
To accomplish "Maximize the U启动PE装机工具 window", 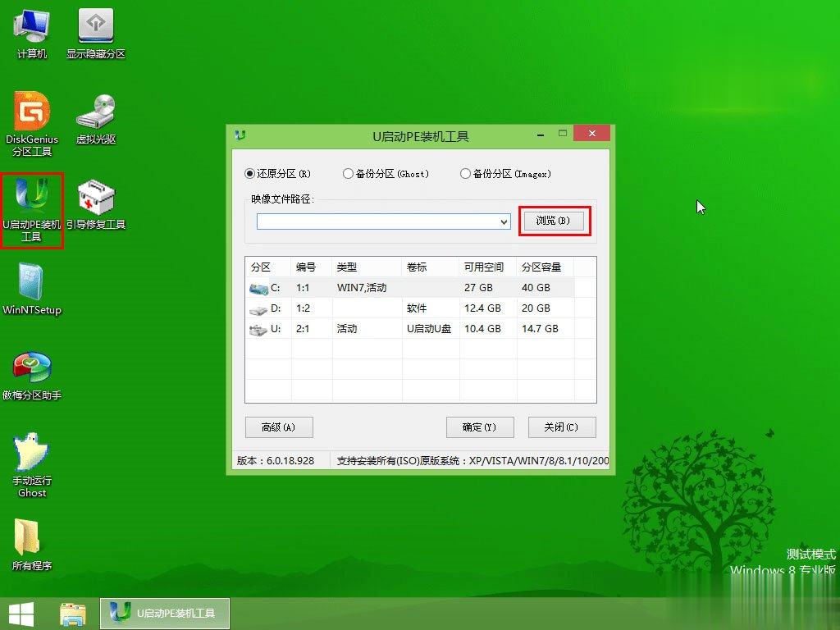I will pos(563,133).
